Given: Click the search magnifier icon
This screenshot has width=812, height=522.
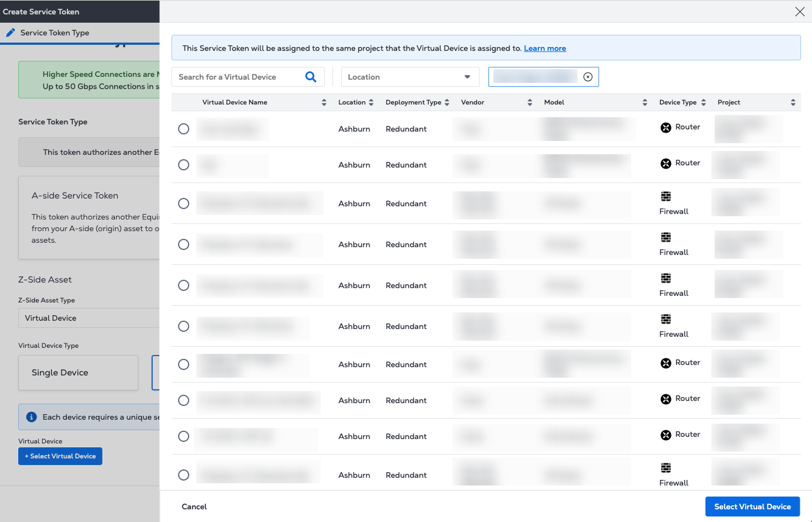Looking at the screenshot, I should [x=311, y=77].
